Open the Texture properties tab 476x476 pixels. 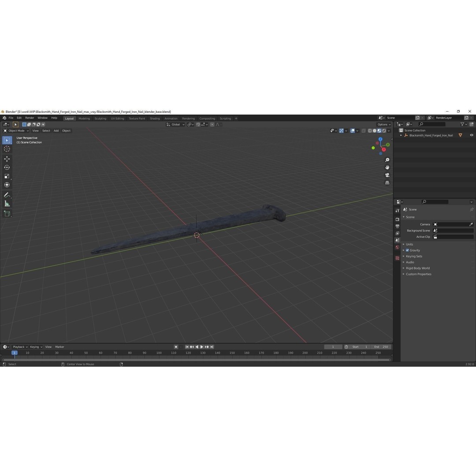point(398,258)
